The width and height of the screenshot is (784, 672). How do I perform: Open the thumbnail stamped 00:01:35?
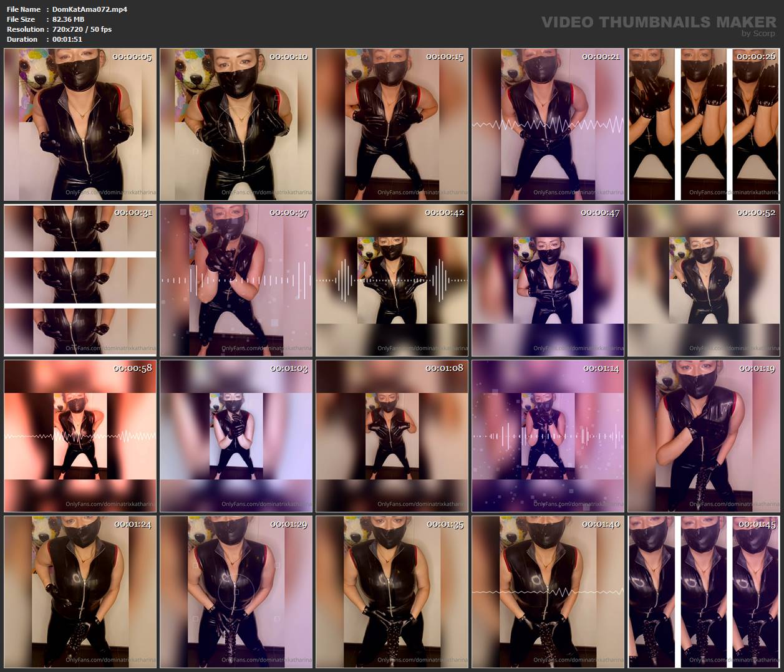[392, 592]
